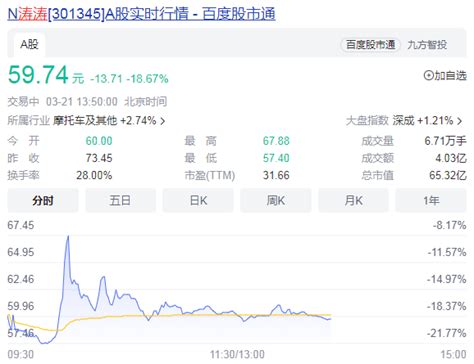474x364 pixels.
Task: Click the 最低 value 57.40
Action: 276,158
